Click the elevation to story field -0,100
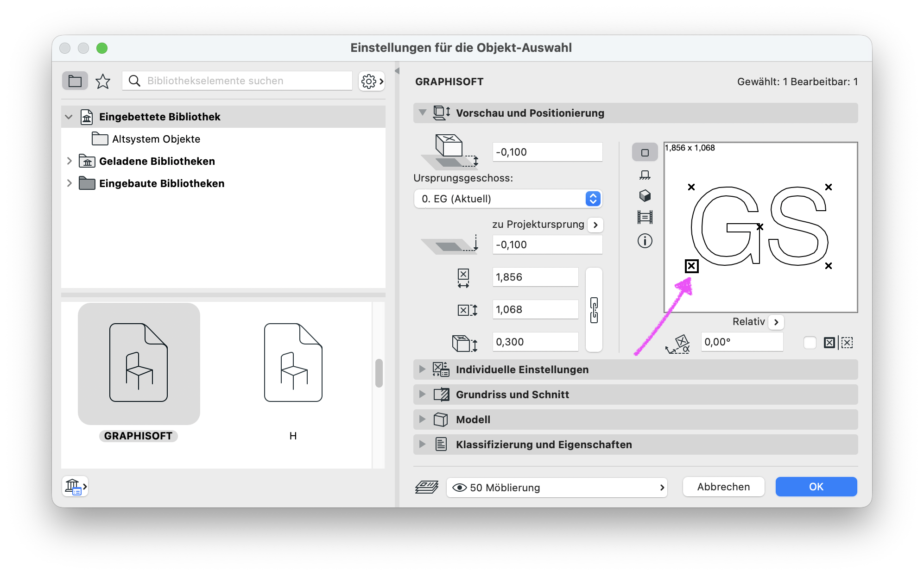 pos(547,152)
